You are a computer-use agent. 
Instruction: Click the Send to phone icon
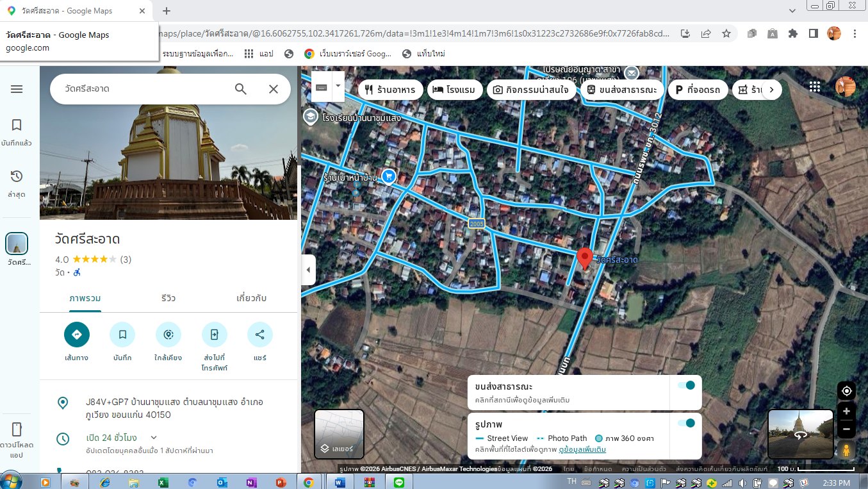click(x=215, y=335)
